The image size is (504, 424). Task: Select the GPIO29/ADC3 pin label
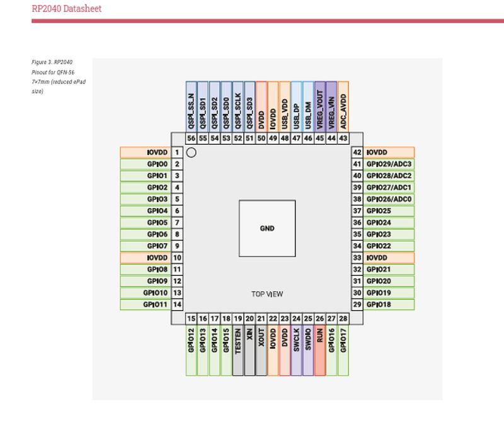tap(389, 164)
